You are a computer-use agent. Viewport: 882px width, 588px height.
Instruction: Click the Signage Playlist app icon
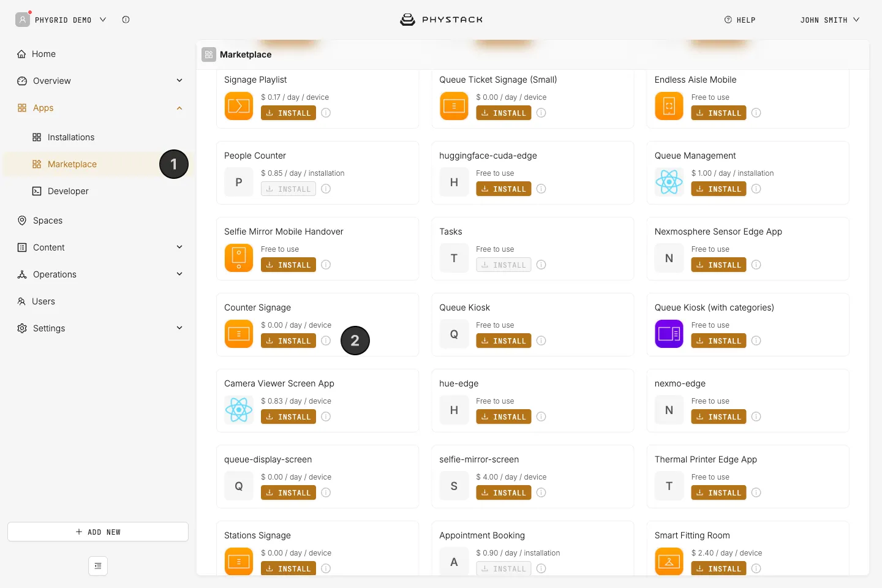pyautogui.click(x=239, y=106)
